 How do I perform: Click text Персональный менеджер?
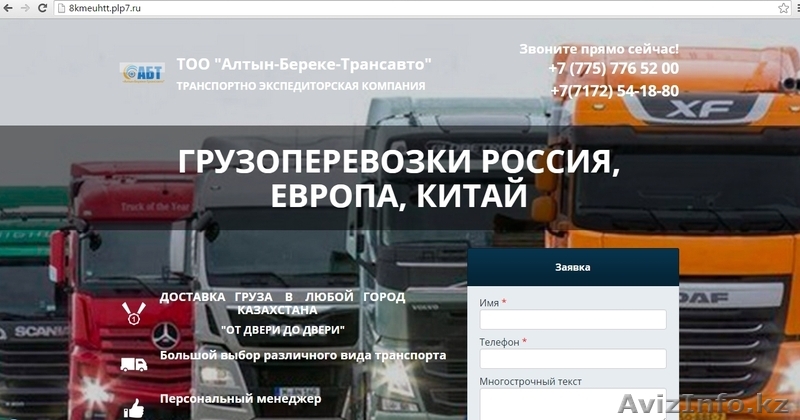(x=241, y=399)
